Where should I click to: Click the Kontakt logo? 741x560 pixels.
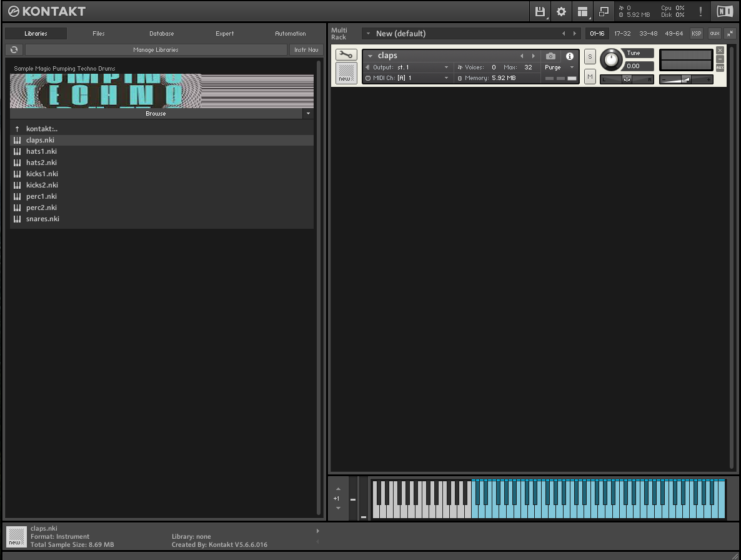[47, 11]
